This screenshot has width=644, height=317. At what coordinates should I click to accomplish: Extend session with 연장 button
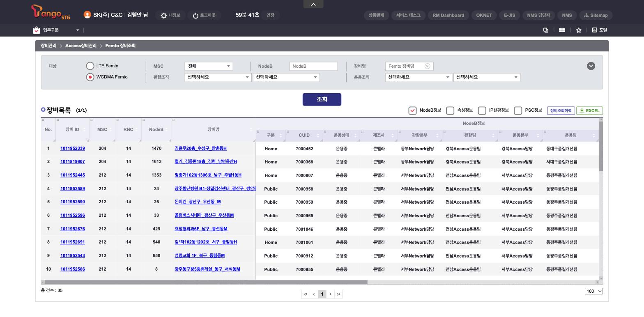[x=270, y=15]
